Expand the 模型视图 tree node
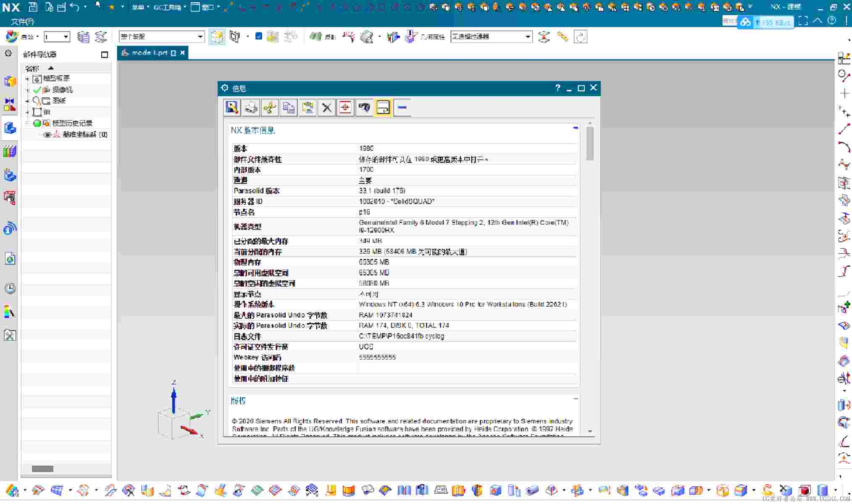852x504 pixels. click(x=27, y=79)
